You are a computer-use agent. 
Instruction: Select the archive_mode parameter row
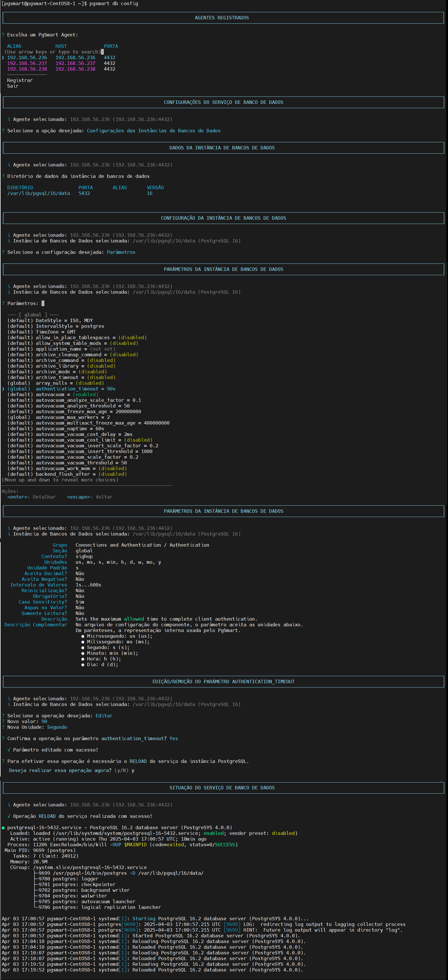pos(57,372)
